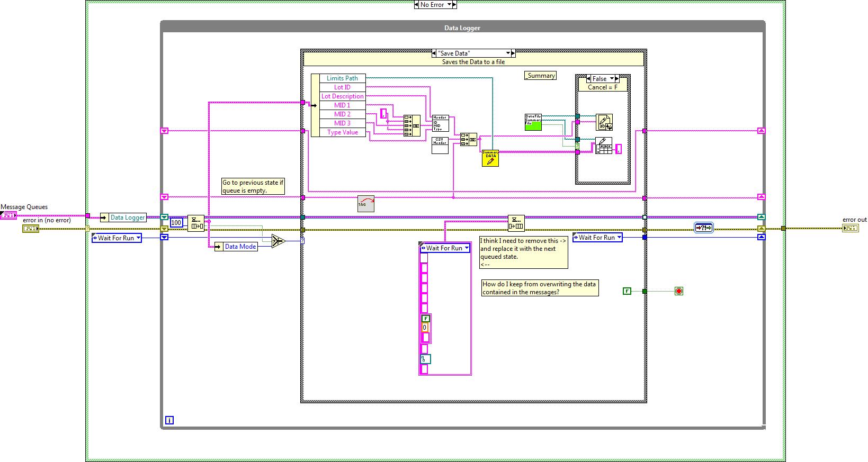Click the Write to Spreadsheet File node
This screenshot has height=462, width=868.
[x=604, y=146]
